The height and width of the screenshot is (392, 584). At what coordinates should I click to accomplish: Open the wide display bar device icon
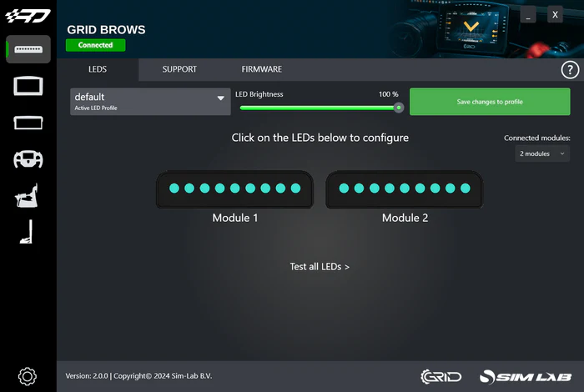click(x=28, y=123)
